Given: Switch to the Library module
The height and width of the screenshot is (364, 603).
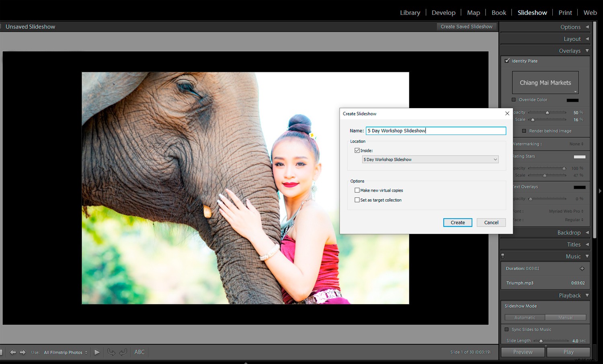Looking at the screenshot, I should [x=410, y=12].
